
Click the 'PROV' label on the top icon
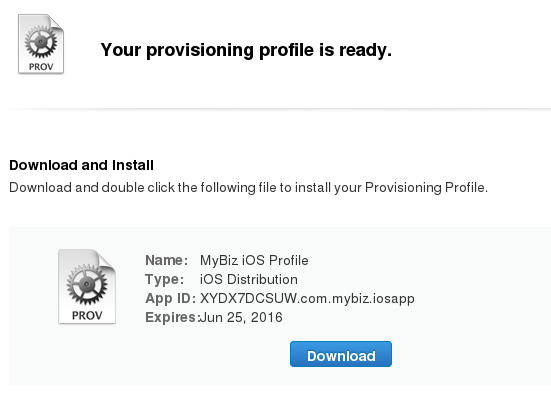click(x=41, y=67)
